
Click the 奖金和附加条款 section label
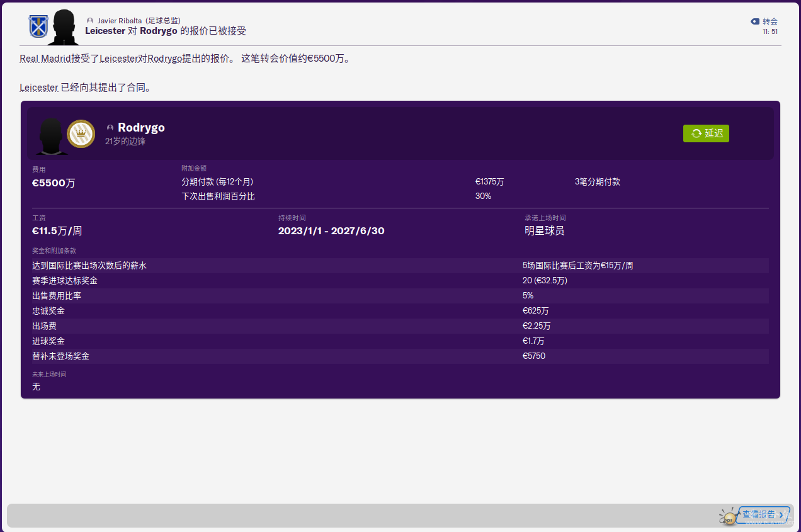54,251
